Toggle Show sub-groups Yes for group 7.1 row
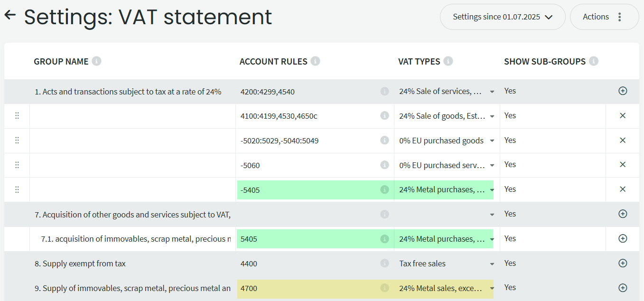The height and width of the screenshot is (301, 644). 510,238
